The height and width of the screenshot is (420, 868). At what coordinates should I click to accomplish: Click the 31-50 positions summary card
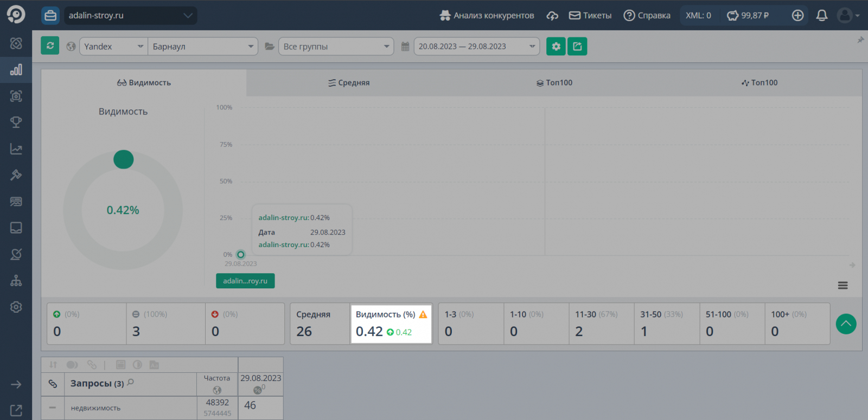click(667, 324)
